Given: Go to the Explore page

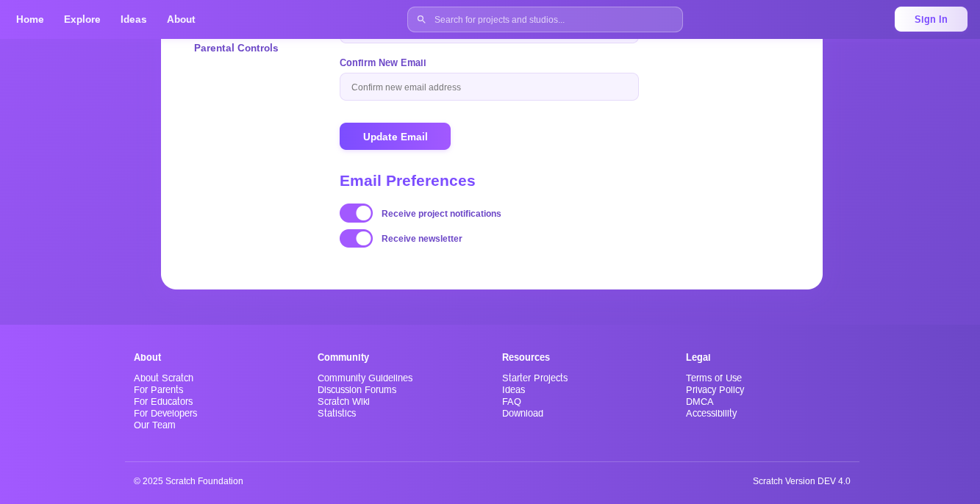Looking at the screenshot, I should click(x=82, y=19).
